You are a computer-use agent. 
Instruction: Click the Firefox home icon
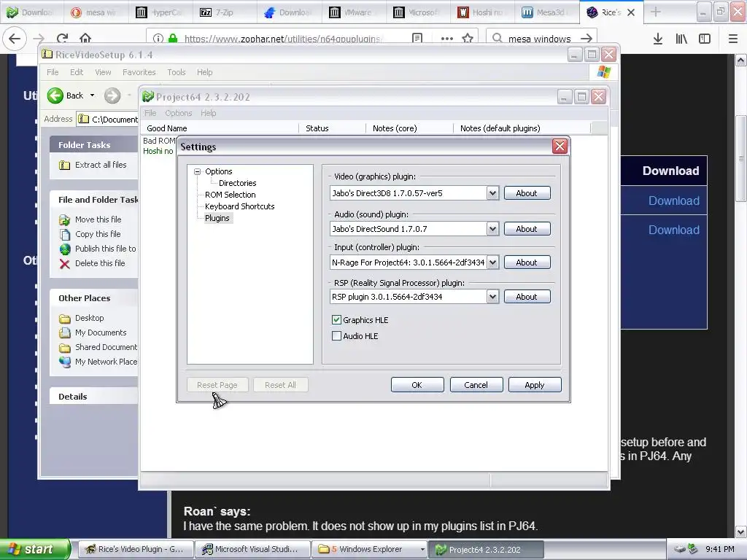(85, 39)
